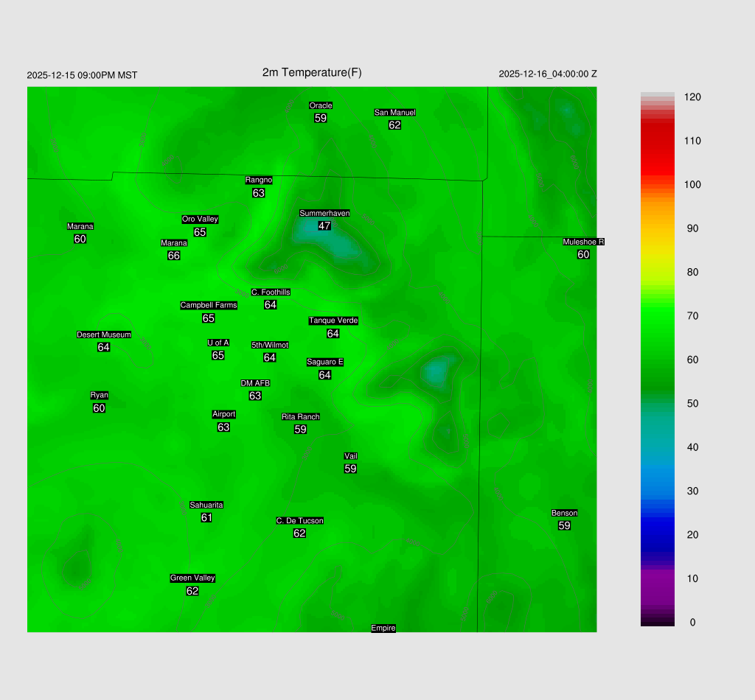This screenshot has height=700, width=755.
Task: Click the Tanque Verde station label
Action: tap(333, 321)
